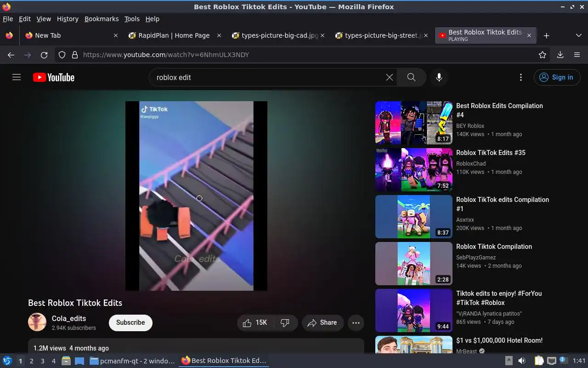Screen dimensions: 588x368
Task: Switch to workspace 4 in taskbar
Action: coord(53,361)
